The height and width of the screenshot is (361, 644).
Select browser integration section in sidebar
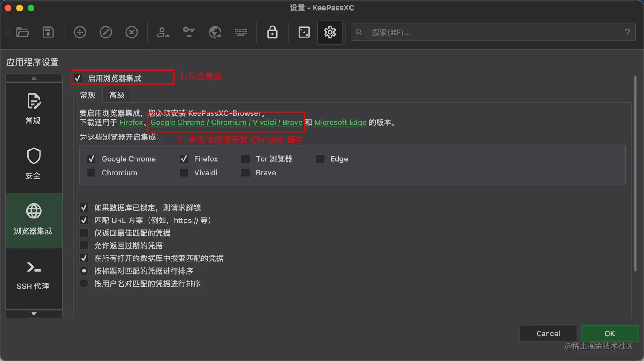pos(34,221)
